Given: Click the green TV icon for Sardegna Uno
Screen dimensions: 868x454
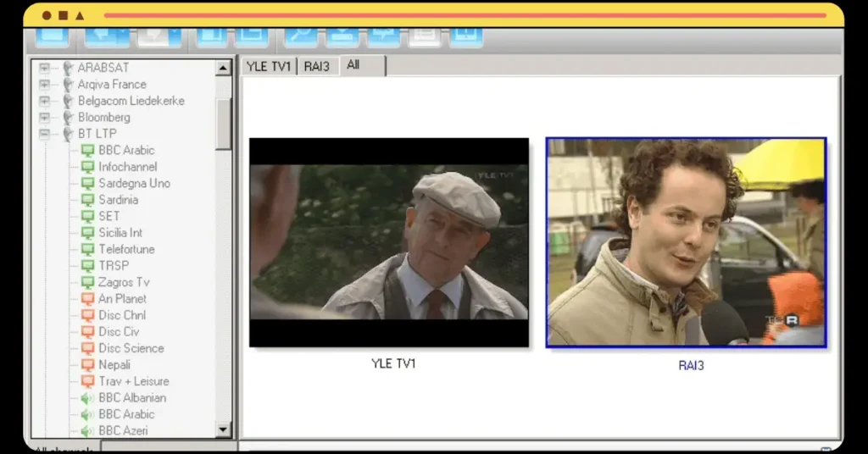Looking at the screenshot, I should (x=87, y=184).
